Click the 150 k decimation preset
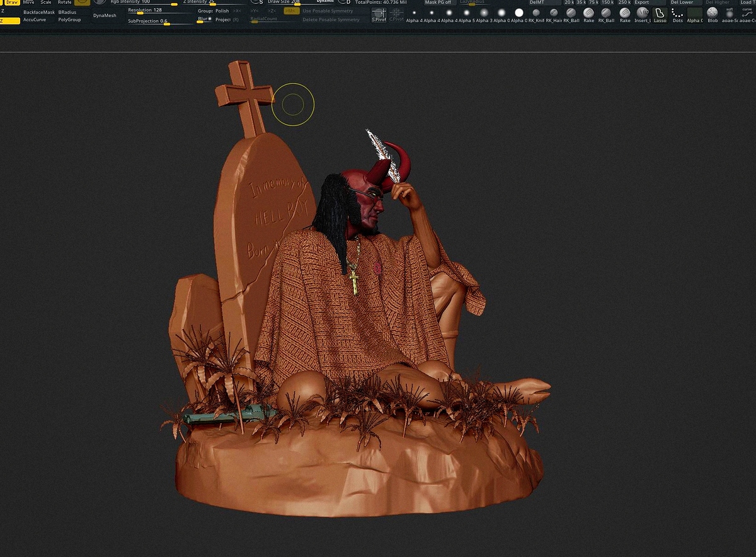The width and height of the screenshot is (756, 557). (x=607, y=3)
